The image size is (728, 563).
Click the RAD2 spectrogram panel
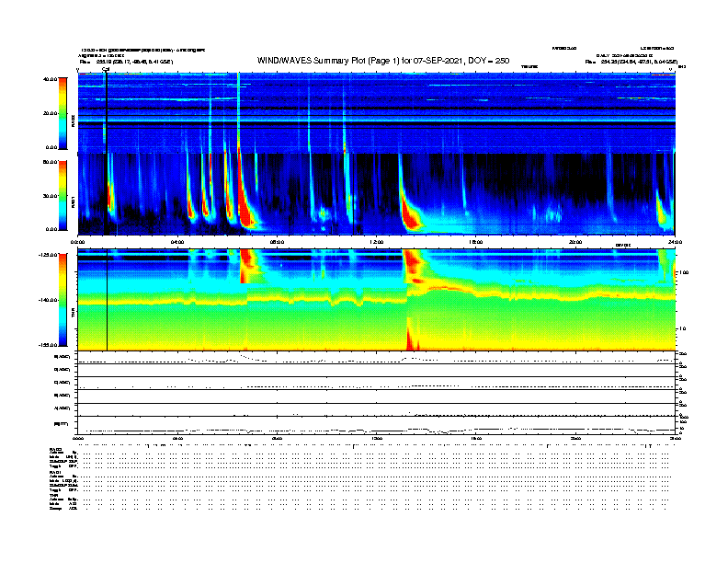pos(377,113)
